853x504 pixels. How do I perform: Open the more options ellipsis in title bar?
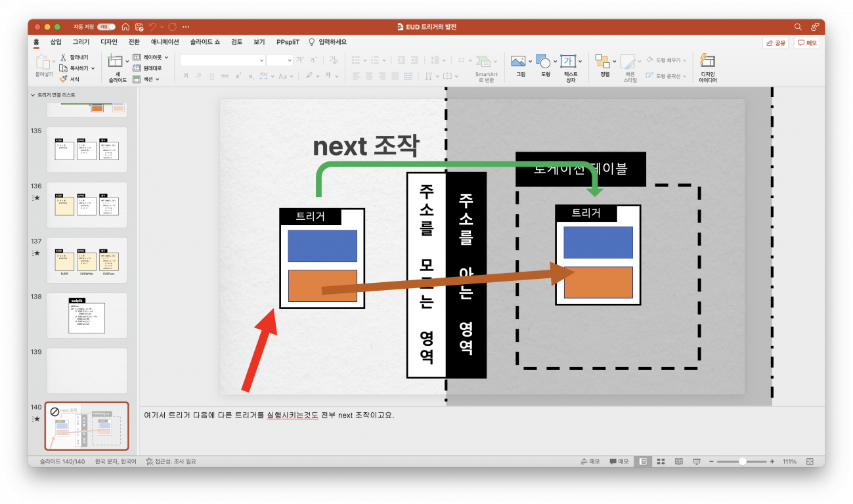point(186,27)
